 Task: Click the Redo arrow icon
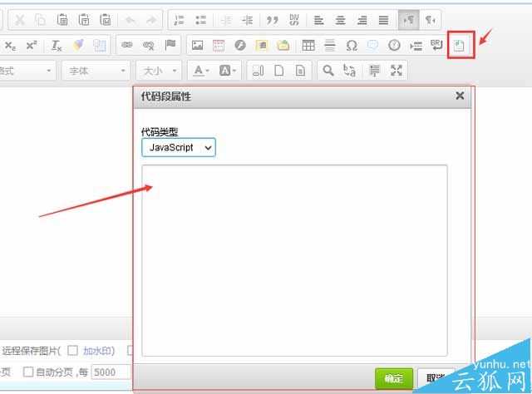point(151,20)
